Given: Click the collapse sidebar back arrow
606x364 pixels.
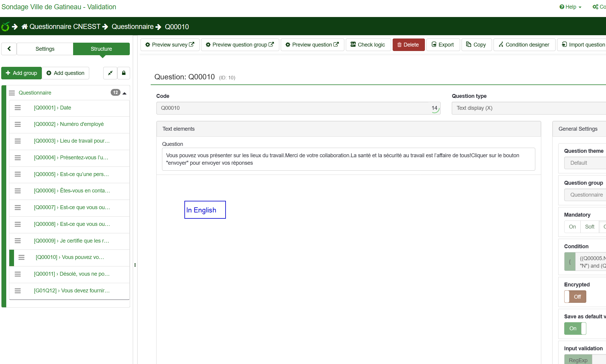Looking at the screenshot, I should (9, 49).
